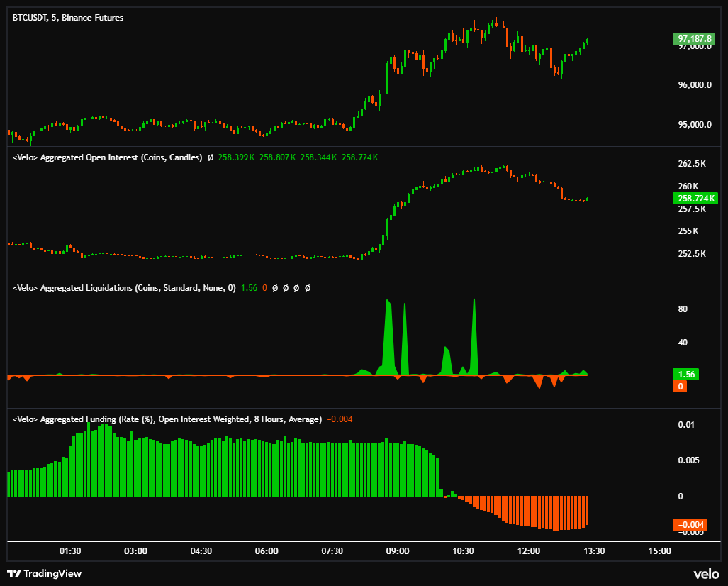728x586 pixels.
Task: Click the 260K open interest axis tick
Action: coord(688,187)
